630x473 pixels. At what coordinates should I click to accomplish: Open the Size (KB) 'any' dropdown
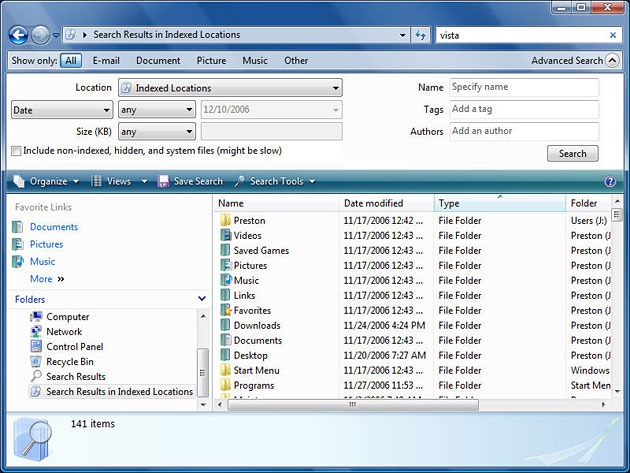[157, 131]
